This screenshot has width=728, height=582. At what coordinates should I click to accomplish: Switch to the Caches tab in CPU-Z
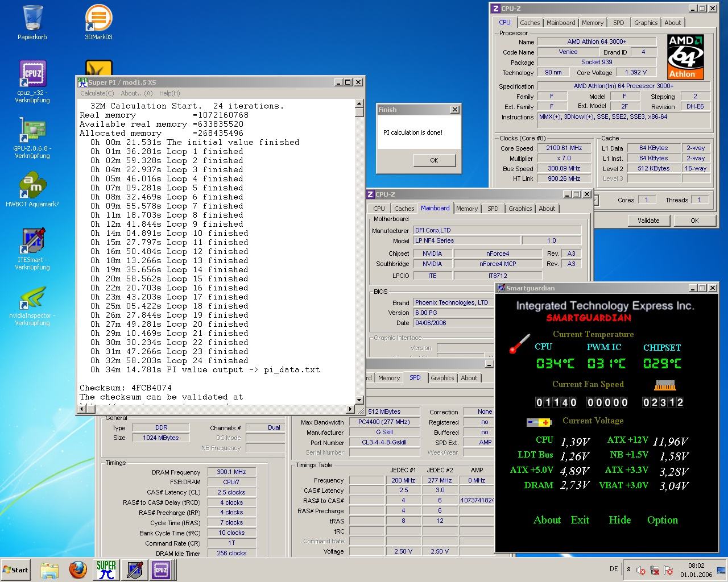pos(530,23)
